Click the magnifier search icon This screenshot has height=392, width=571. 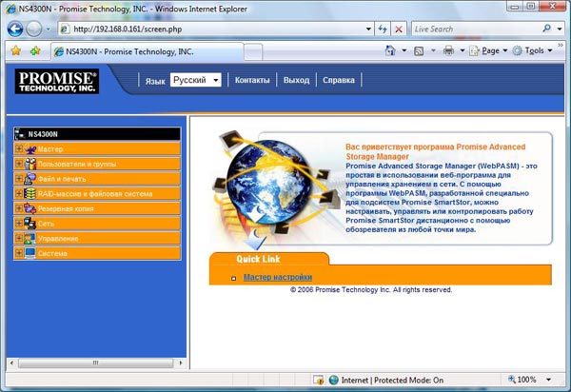tap(546, 29)
